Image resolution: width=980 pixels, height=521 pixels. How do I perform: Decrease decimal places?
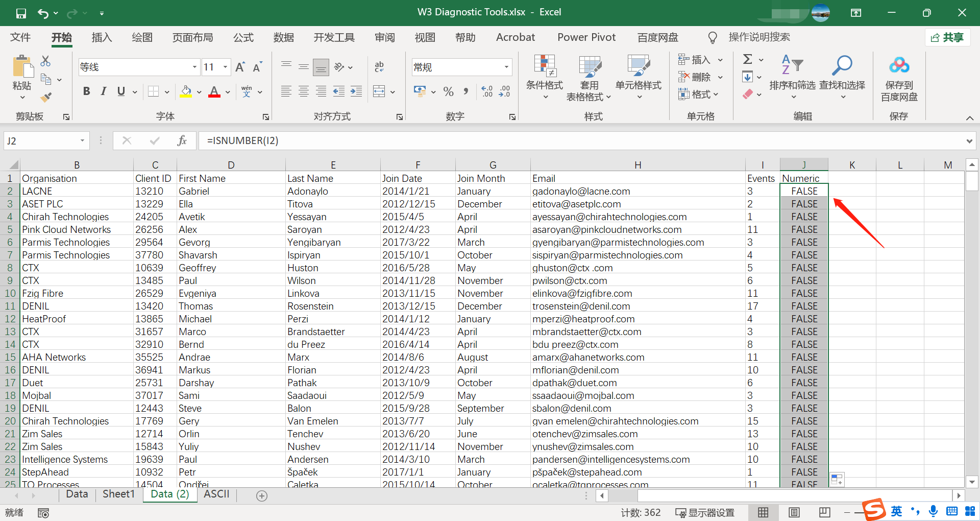click(504, 91)
